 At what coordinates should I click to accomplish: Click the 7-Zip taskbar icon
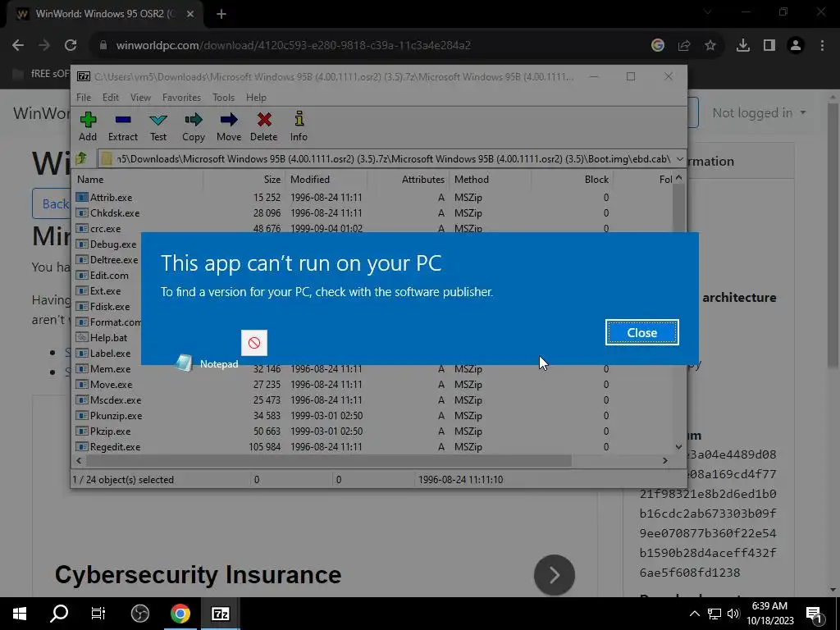(x=220, y=614)
